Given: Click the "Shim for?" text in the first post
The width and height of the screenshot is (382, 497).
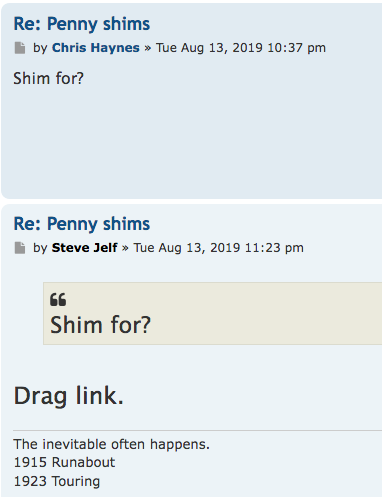Looking at the screenshot, I should coord(48,79).
